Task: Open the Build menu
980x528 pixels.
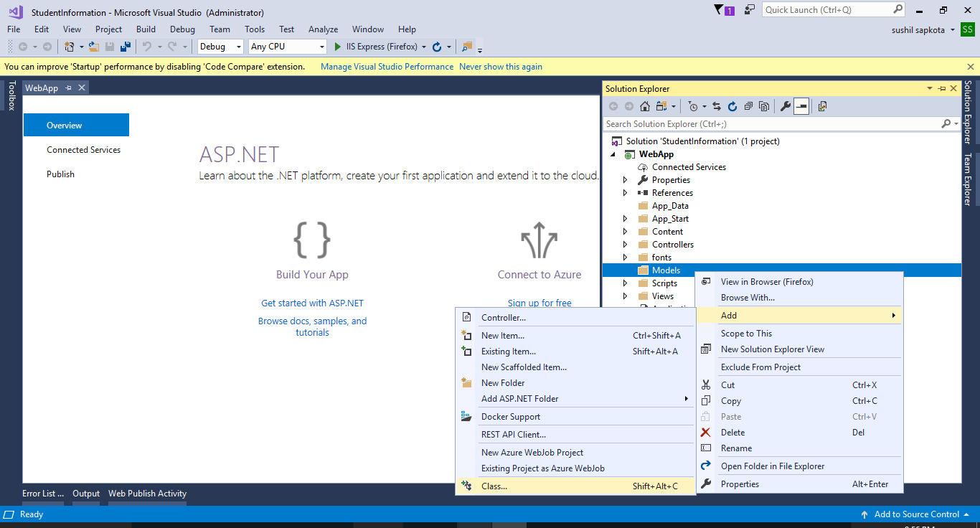Action: (146, 29)
